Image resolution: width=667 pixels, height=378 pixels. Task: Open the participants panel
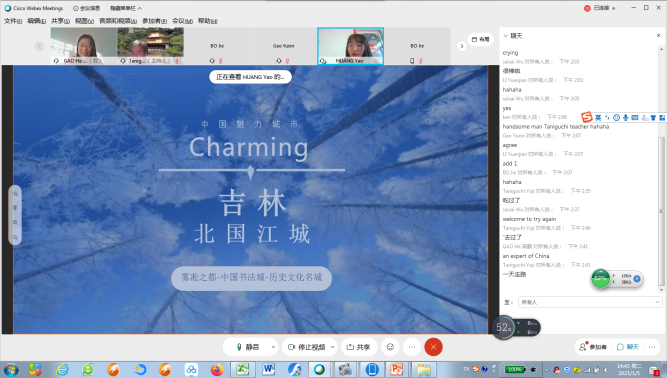coord(593,347)
